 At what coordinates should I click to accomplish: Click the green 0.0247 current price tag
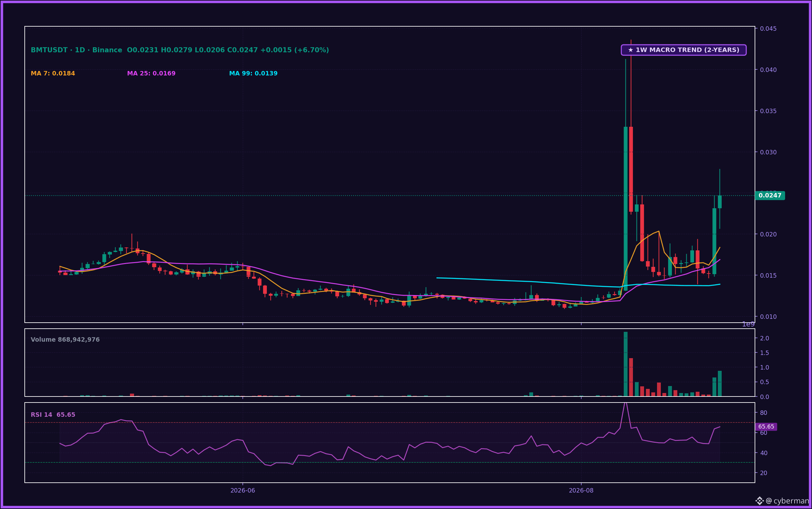pyautogui.click(x=770, y=196)
